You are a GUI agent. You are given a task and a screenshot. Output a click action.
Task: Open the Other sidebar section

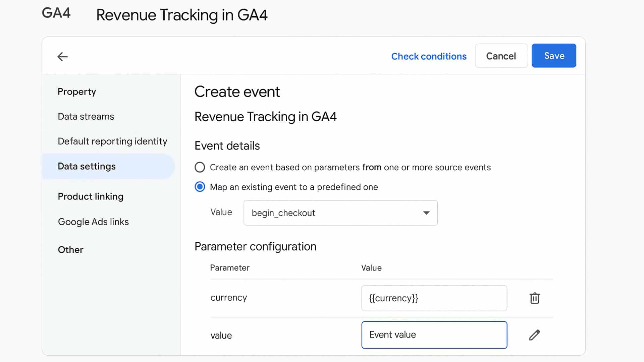tap(70, 250)
